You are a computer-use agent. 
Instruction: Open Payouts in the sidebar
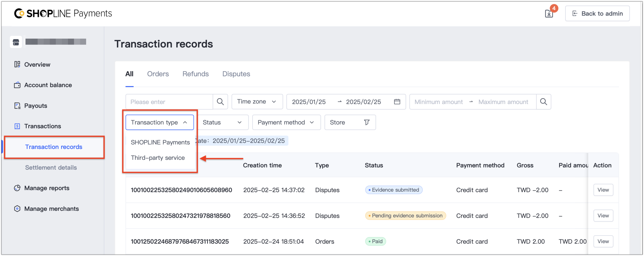[x=36, y=106]
